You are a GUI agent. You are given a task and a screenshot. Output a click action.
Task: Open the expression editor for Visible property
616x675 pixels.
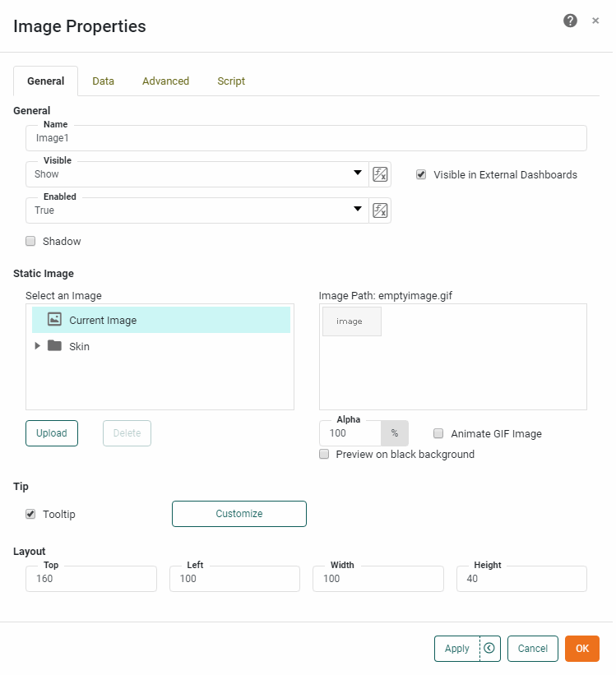click(380, 174)
